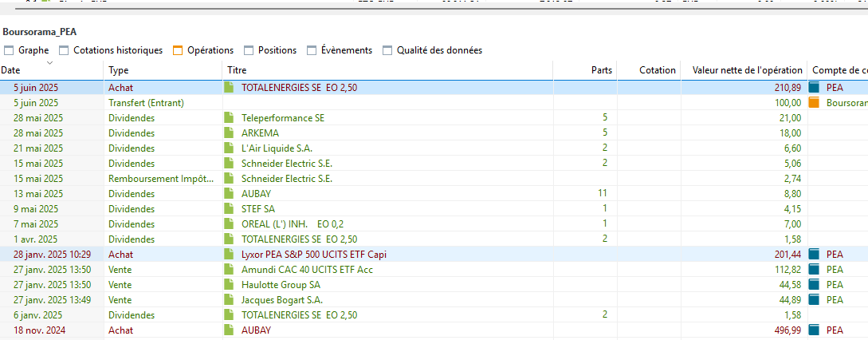Image resolution: width=868 pixels, height=340 pixels.
Task: Click the PEA account icon in the Haulotte Group row
Action: [814, 285]
